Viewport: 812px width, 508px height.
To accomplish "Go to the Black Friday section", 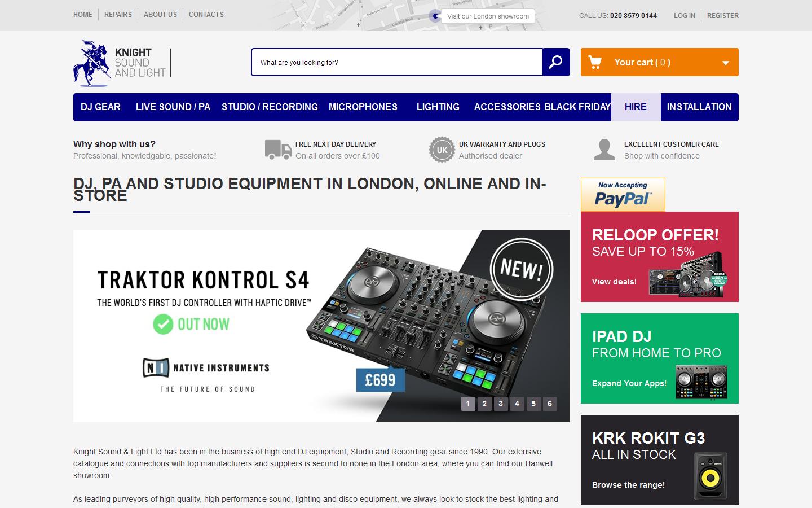I will 577,107.
